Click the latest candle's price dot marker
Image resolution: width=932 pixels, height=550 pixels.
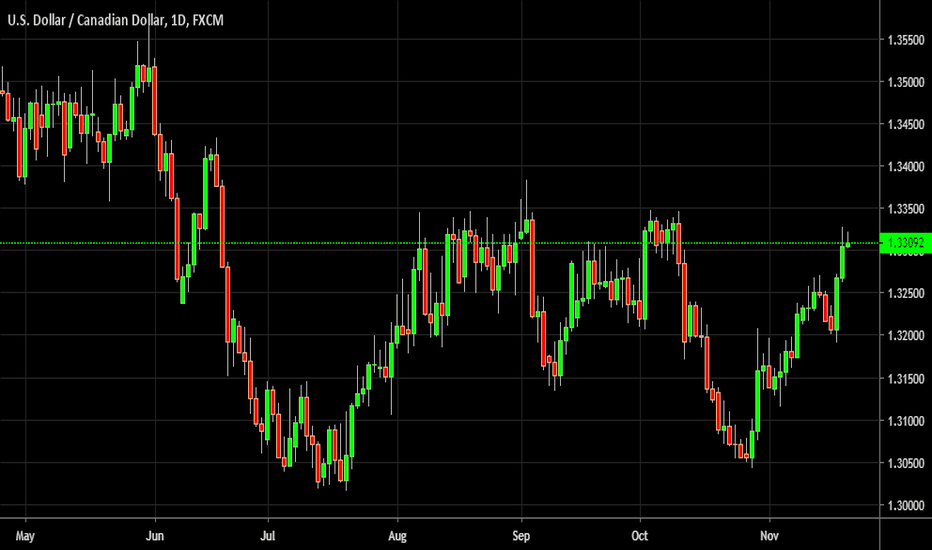848,245
